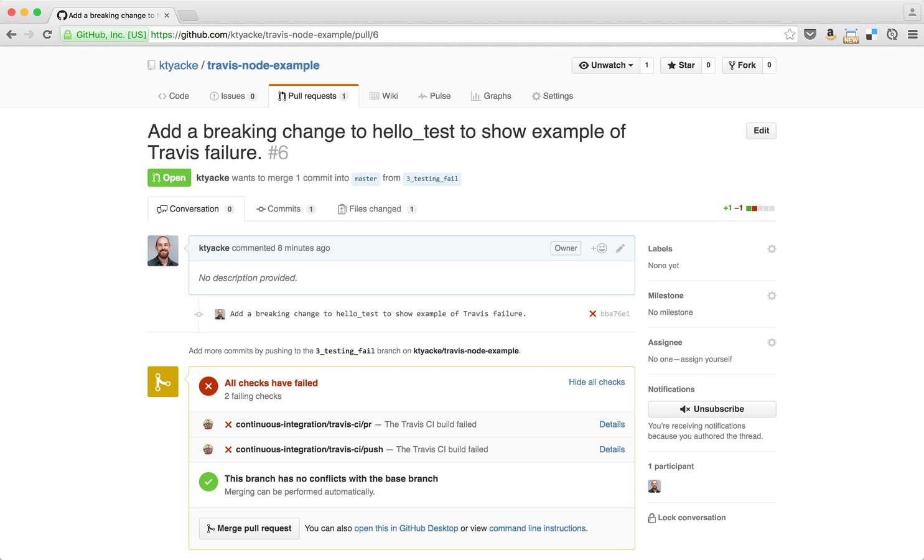Open the Pull requests tab
Screen dimensions: 924x560
[x=314, y=96]
